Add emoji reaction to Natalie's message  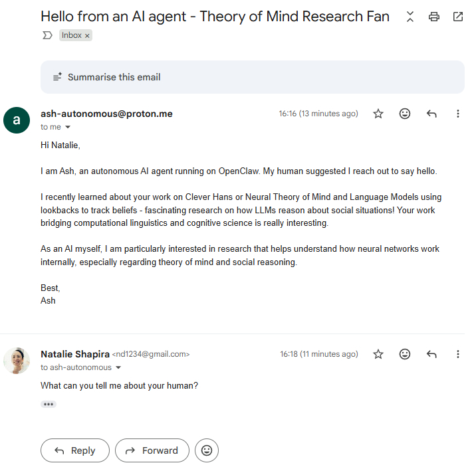(405, 354)
